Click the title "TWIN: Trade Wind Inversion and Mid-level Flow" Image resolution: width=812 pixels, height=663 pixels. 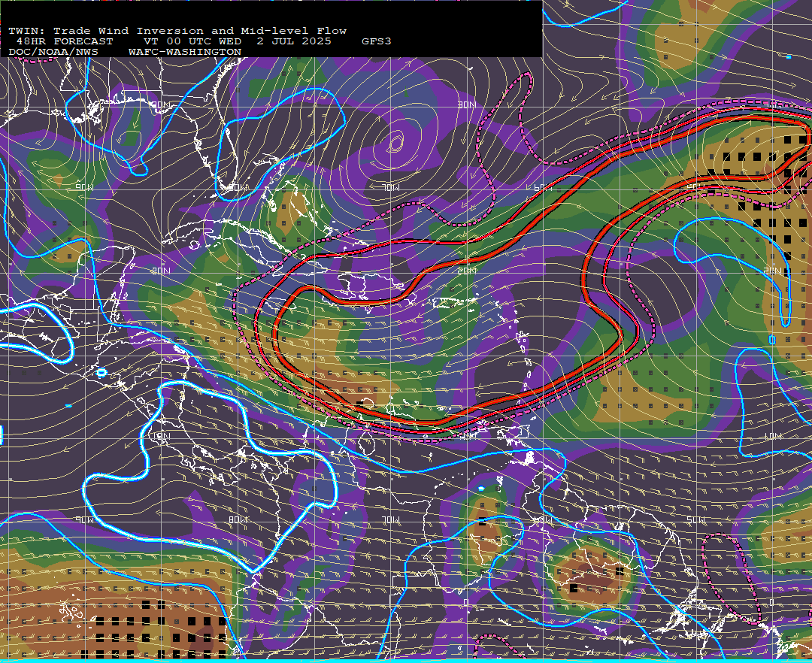pos(177,31)
